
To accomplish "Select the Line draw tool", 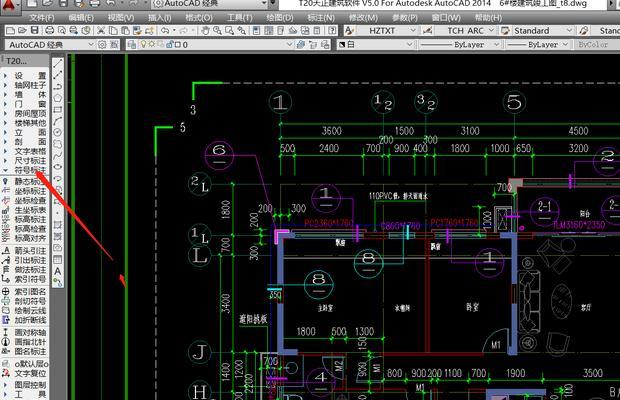I will tap(58, 63).
